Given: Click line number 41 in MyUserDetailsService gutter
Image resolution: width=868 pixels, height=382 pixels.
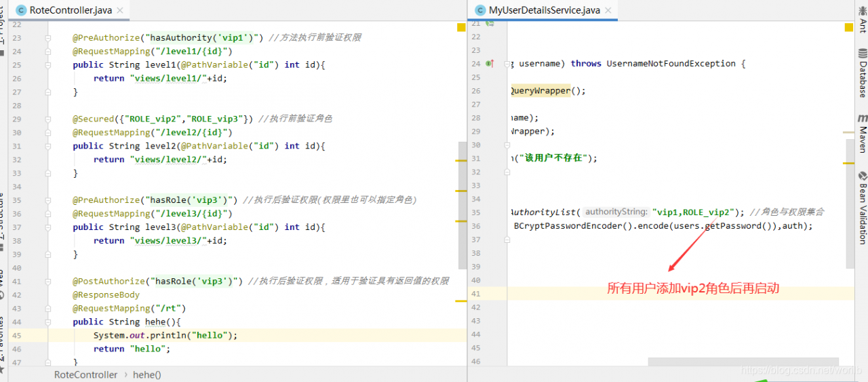Looking at the screenshot, I should [475, 294].
